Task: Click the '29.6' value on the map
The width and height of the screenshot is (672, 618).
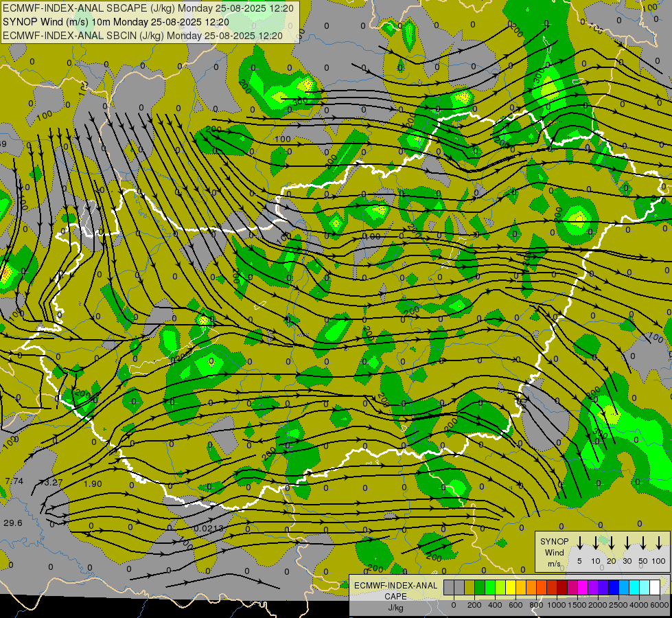Action: coord(13,523)
